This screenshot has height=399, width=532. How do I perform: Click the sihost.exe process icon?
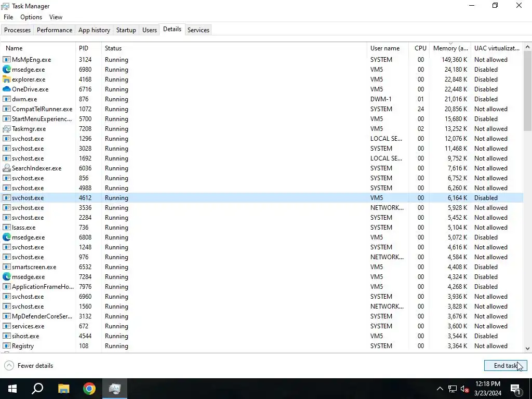click(x=6, y=336)
